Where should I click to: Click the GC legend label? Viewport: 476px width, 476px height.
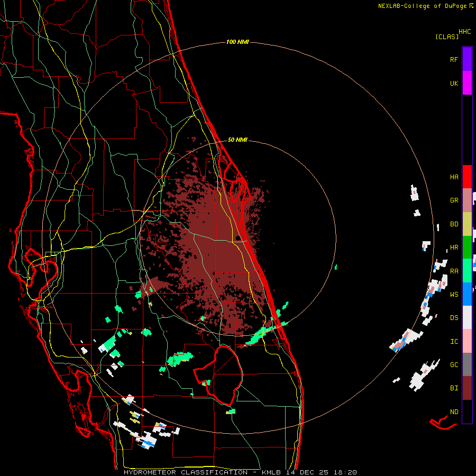coord(454,365)
